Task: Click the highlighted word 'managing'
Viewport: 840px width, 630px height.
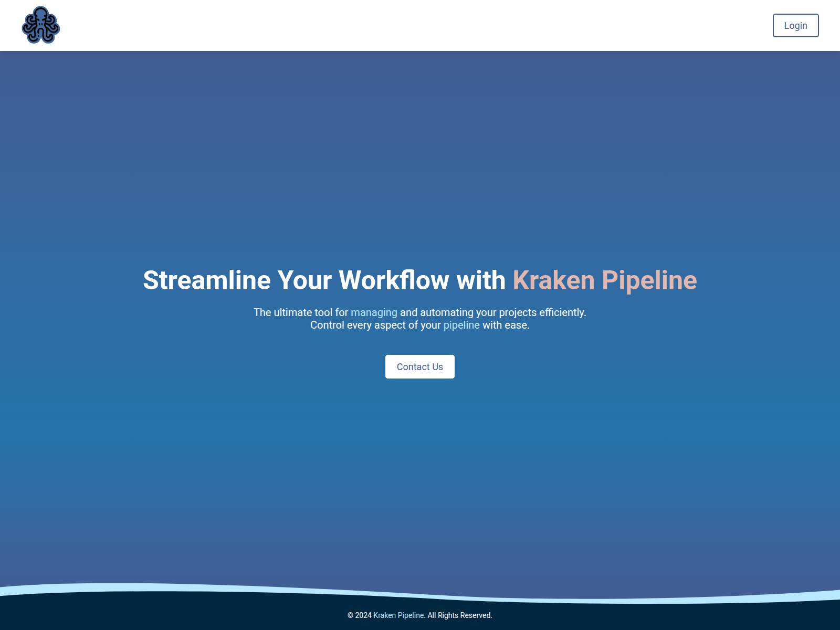Action: coord(374,312)
